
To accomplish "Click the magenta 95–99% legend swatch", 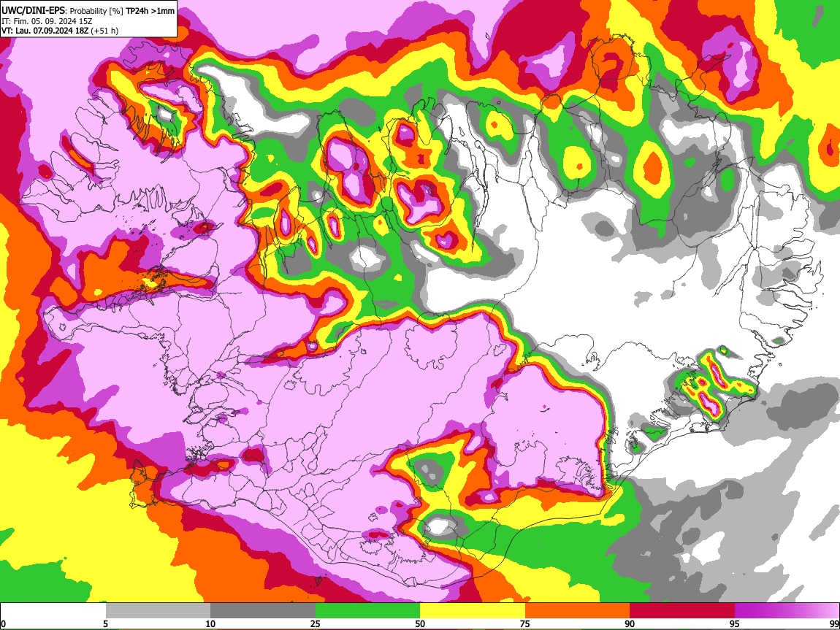I will click(x=787, y=611).
